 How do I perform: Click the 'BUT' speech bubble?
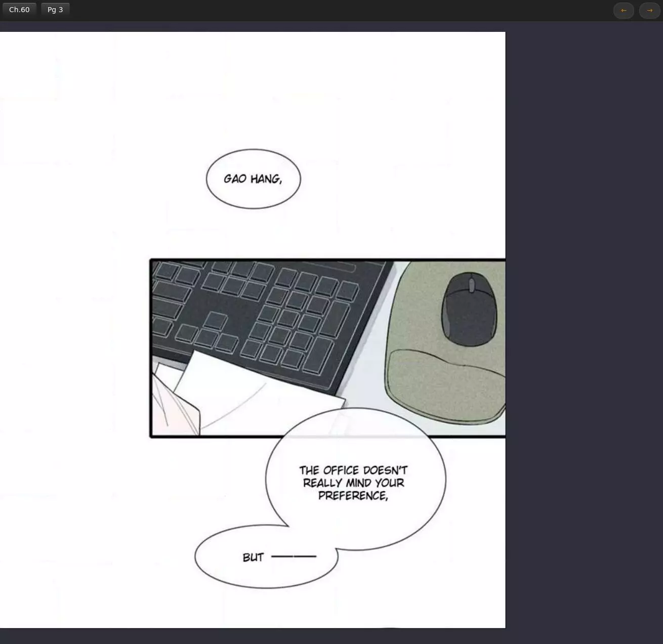coord(266,557)
